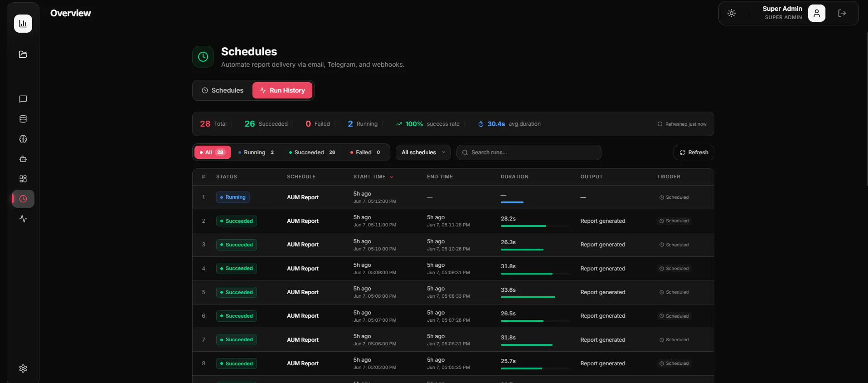Toggle light theme with sun icon
868x383 pixels.
732,13
